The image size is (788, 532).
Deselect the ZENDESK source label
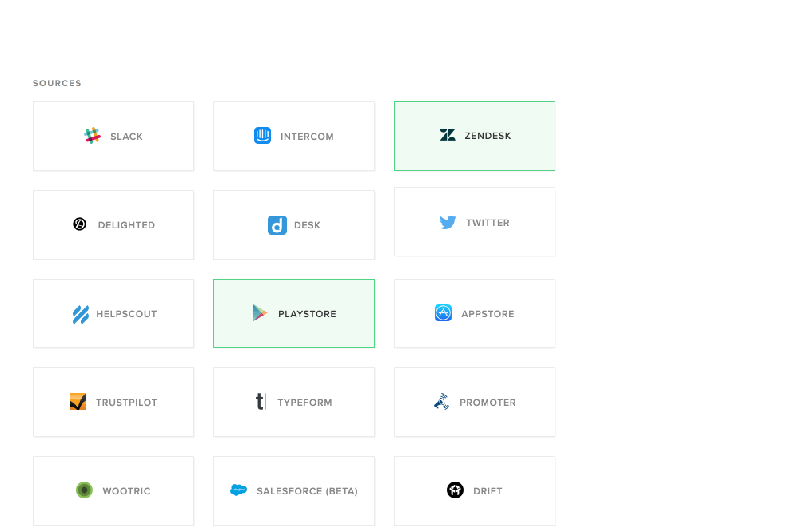[x=488, y=136]
